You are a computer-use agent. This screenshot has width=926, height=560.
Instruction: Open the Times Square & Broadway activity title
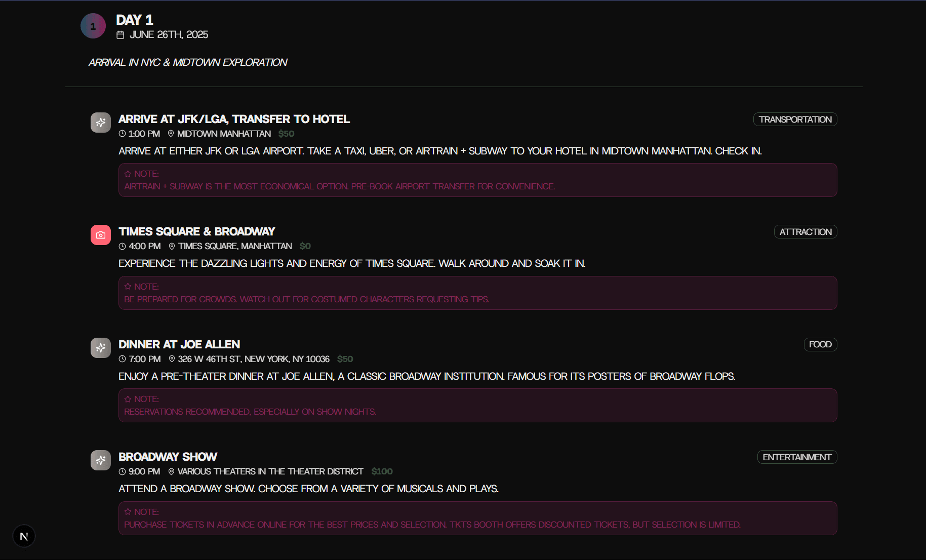coord(196,231)
